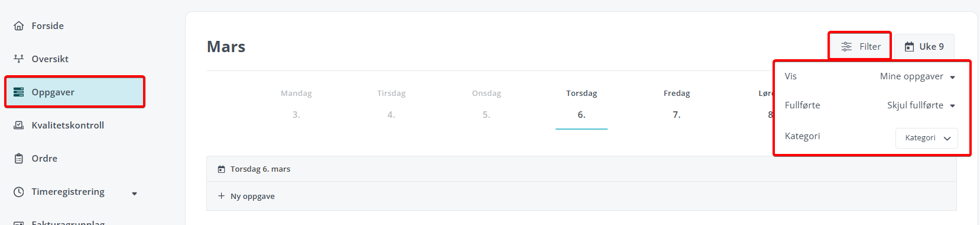This screenshot has width=980, height=225.
Task: Click the Timeregistrering clock icon
Action: (x=19, y=192)
